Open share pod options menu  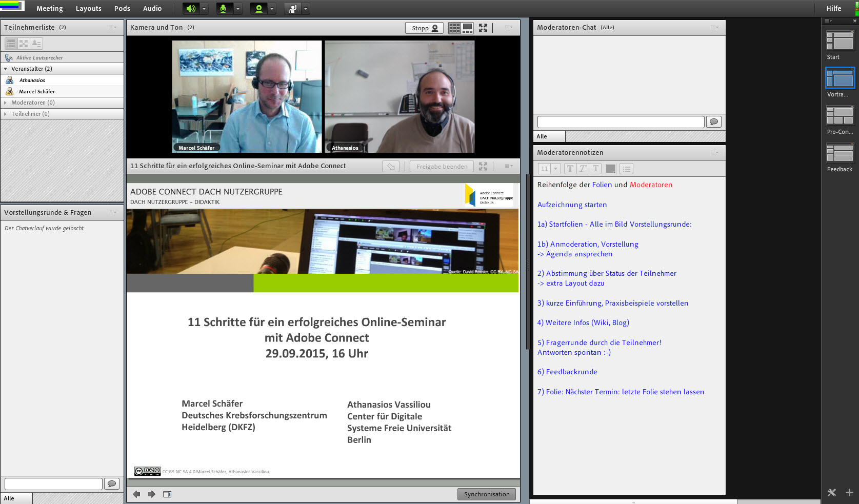(x=508, y=166)
